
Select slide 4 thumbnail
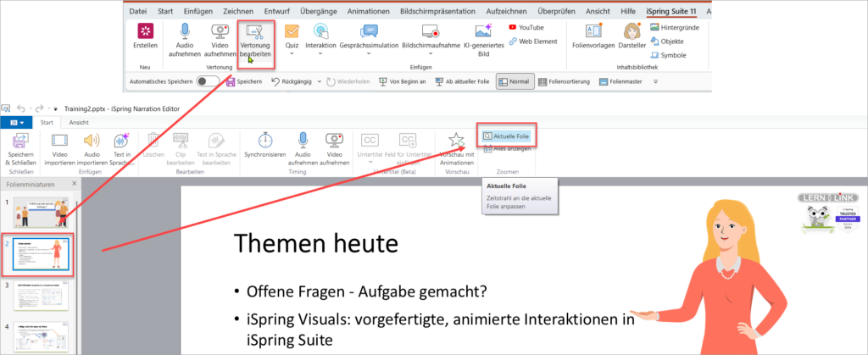41,337
